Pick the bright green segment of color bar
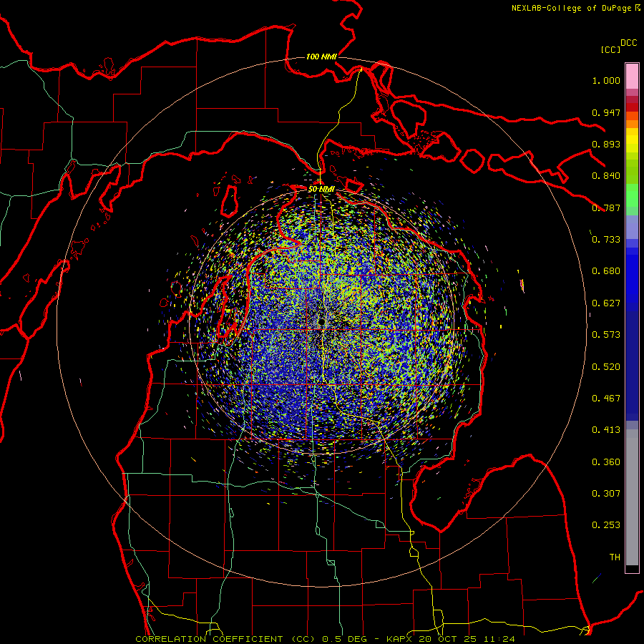 tap(632, 195)
